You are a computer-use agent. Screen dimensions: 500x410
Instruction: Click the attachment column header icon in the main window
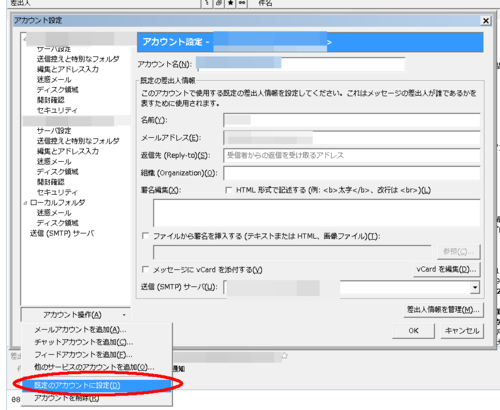(219, 3)
